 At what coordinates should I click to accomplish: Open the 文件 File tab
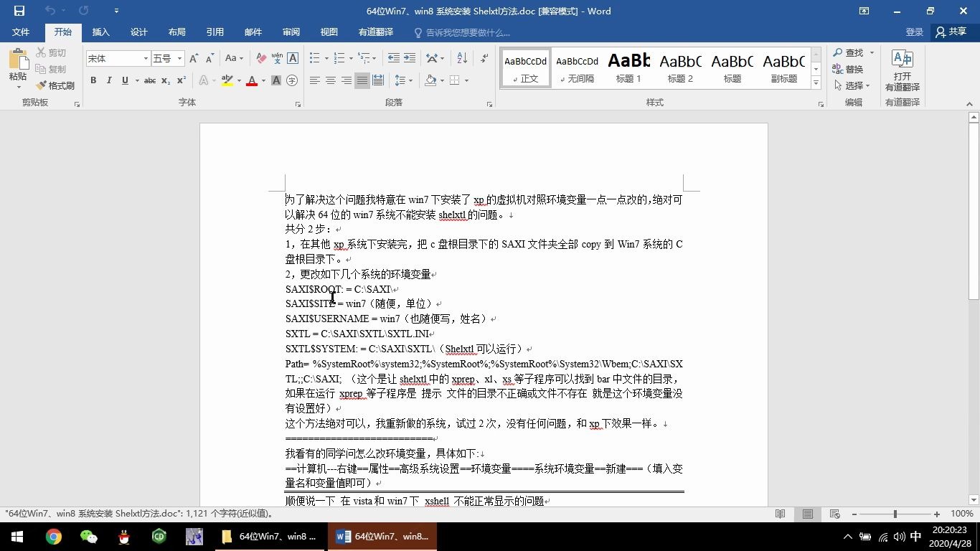(x=21, y=32)
